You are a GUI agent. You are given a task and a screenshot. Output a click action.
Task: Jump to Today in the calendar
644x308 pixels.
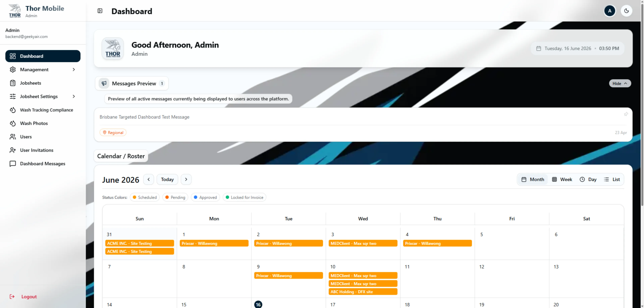tap(167, 180)
